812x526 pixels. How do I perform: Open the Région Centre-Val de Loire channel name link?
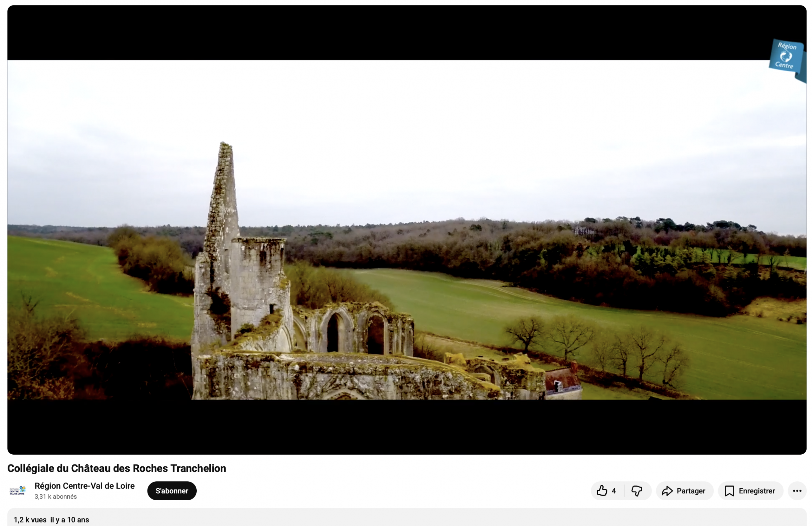pyautogui.click(x=85, y=485)
